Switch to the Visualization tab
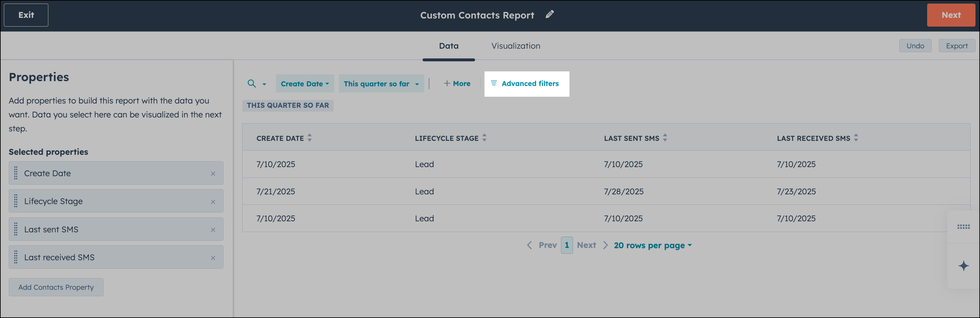This screenshot has width=980, height=318. [516, 46]
